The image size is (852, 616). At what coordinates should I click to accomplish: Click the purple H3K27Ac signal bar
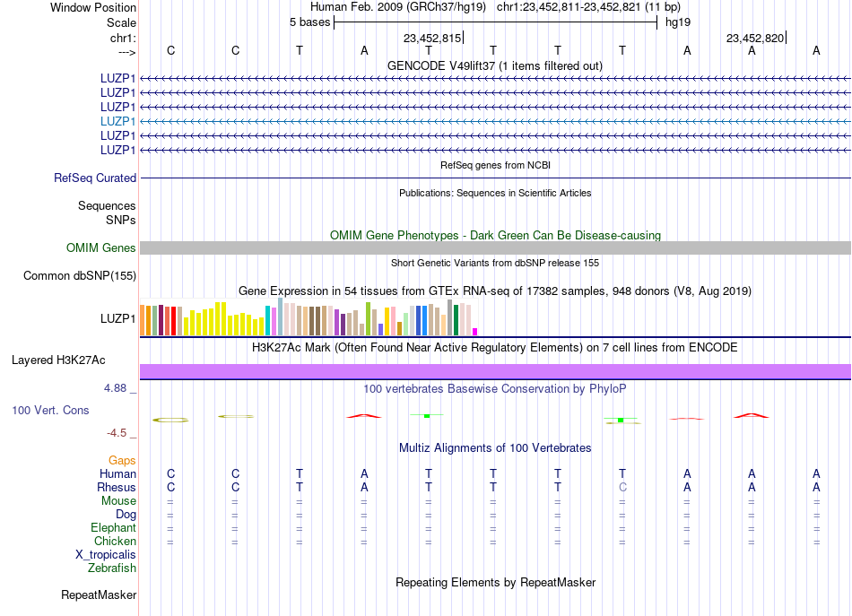point(495,371)
